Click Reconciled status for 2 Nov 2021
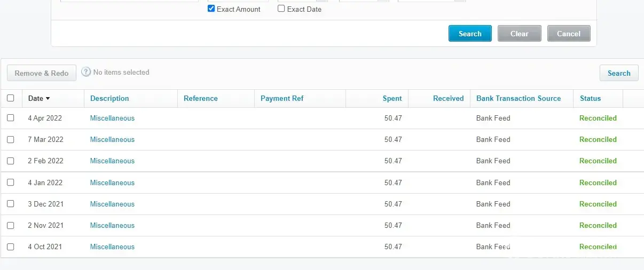The height and width of the screenshot is (270, 644). (x=598, y=225)
